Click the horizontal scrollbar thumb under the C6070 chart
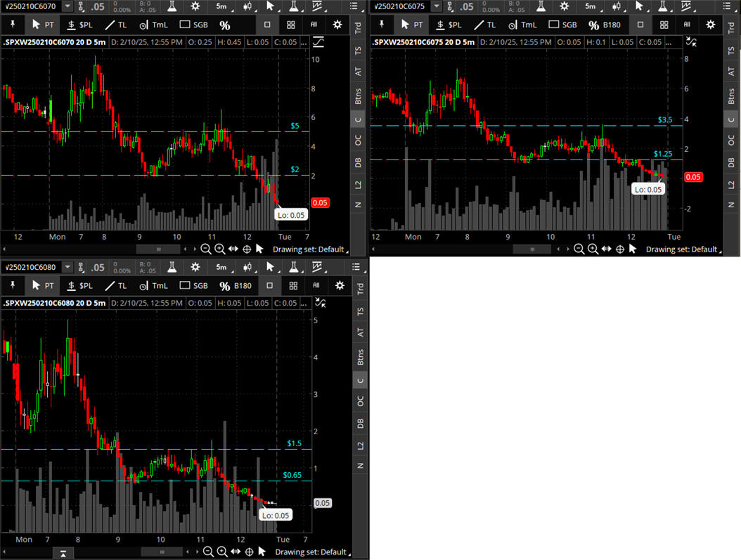 pos(158,249)
